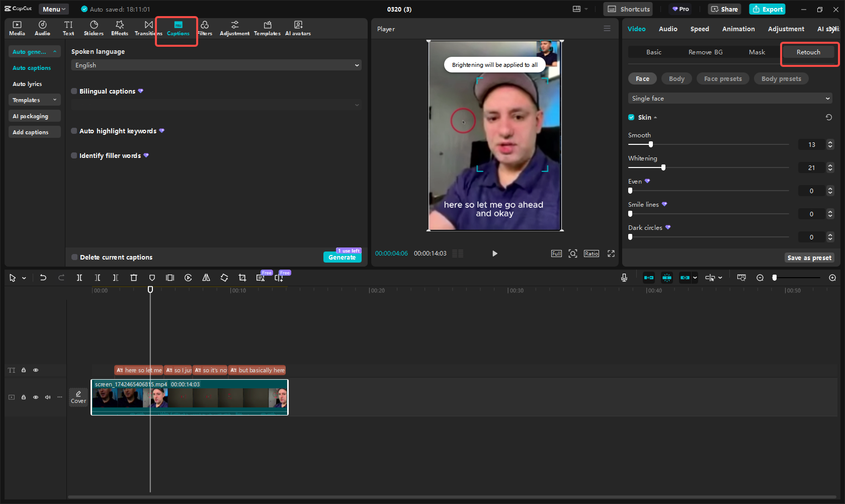
Task: Click the mirror flip icon in timeline toolbar
Action: point(206,278)
